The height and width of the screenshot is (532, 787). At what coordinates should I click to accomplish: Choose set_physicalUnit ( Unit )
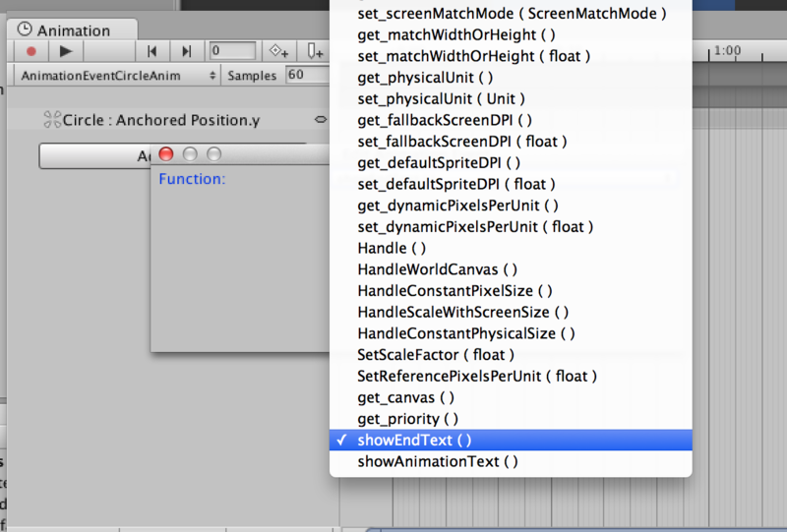coord(511,99)
